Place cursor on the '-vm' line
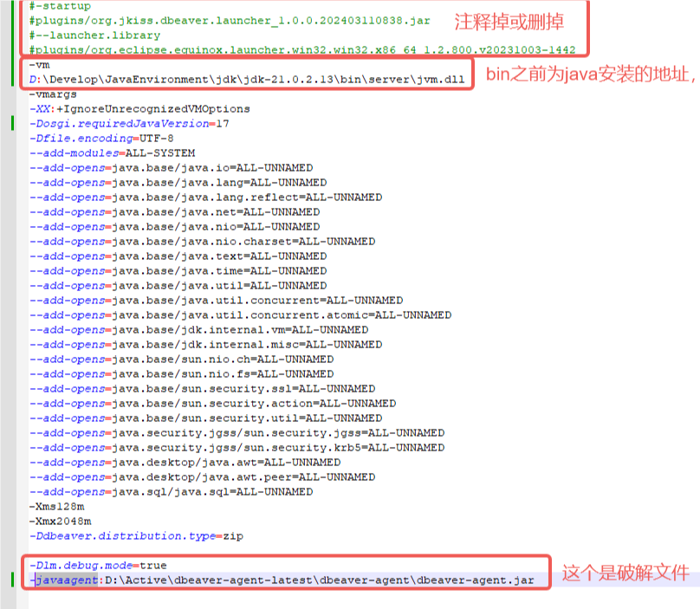This screenshot has height=609, width=700. (39, 65)
